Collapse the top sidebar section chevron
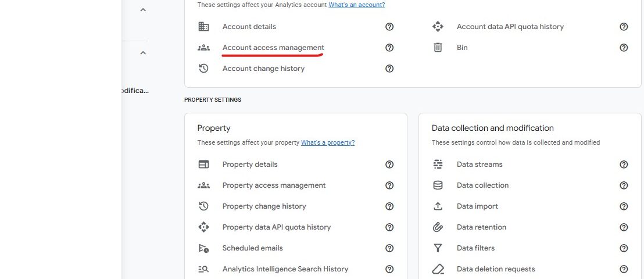 point(143,10)
